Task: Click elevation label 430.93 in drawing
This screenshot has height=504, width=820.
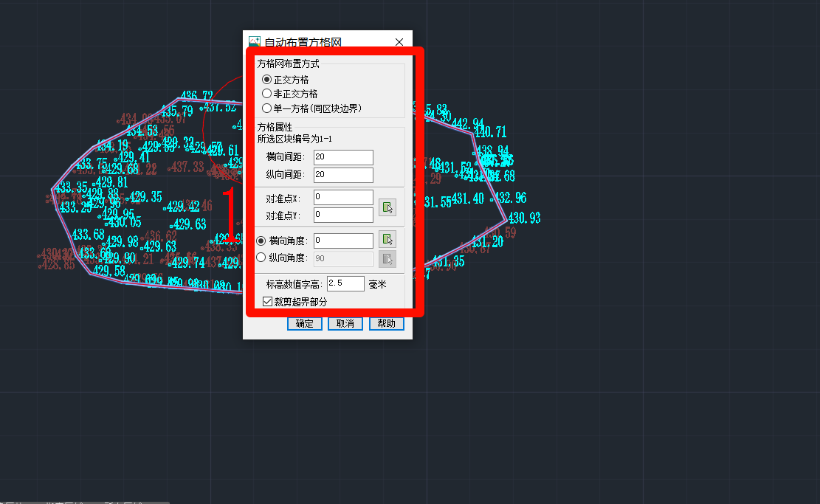Action: point(524,218)
